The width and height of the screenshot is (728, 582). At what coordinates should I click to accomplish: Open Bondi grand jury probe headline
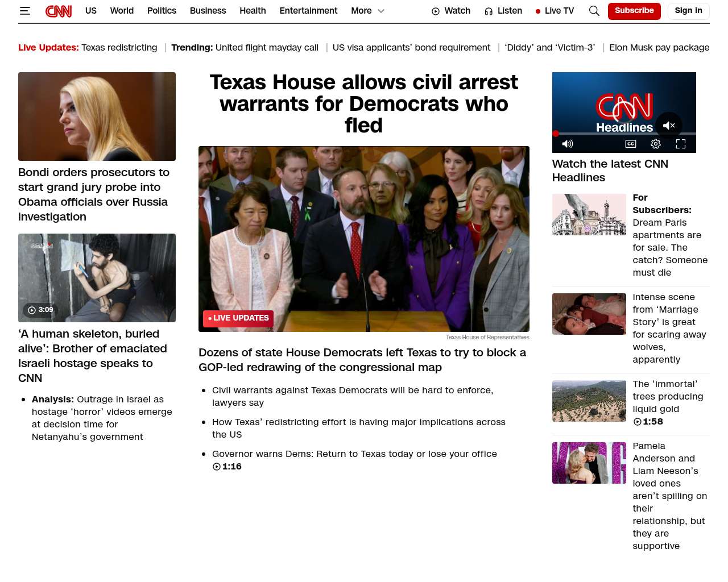coord(94,194)
